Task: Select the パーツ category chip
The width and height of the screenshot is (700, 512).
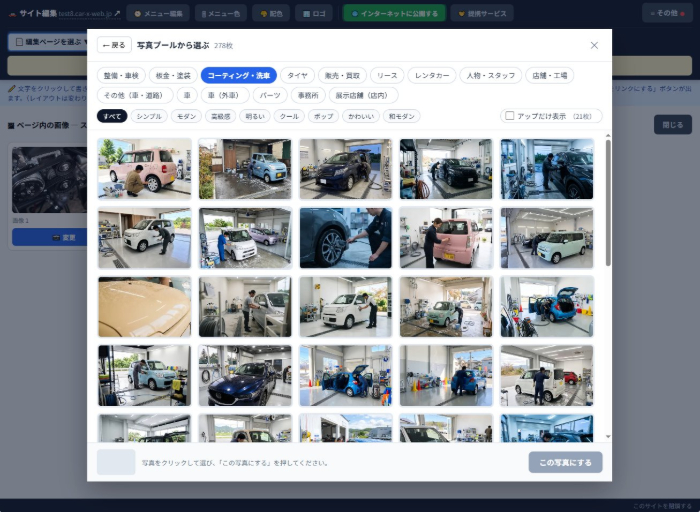Action: click(x=270, y=95)
